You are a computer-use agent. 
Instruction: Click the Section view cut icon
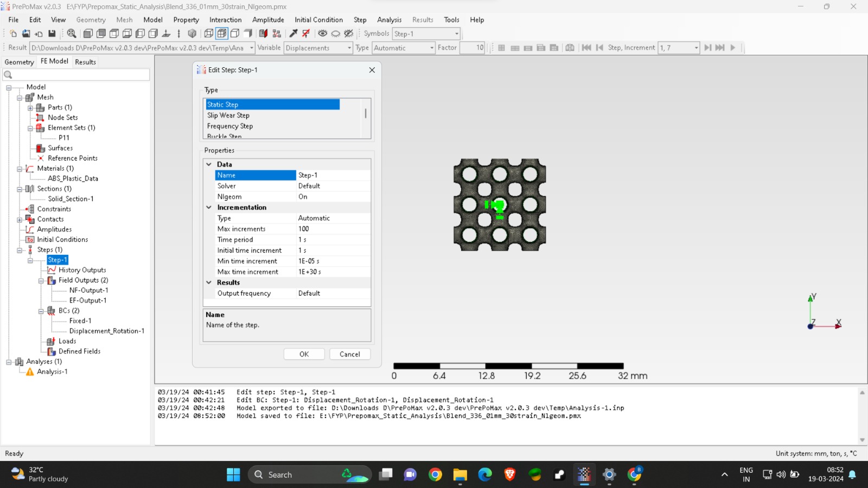[x=264, y=34]
